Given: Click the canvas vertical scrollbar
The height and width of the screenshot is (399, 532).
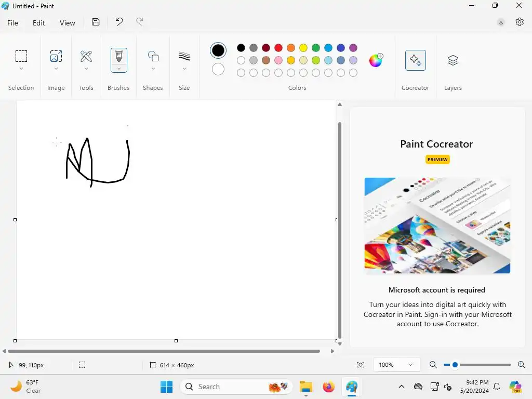Looking at the screenshot, I should [340, 230].
